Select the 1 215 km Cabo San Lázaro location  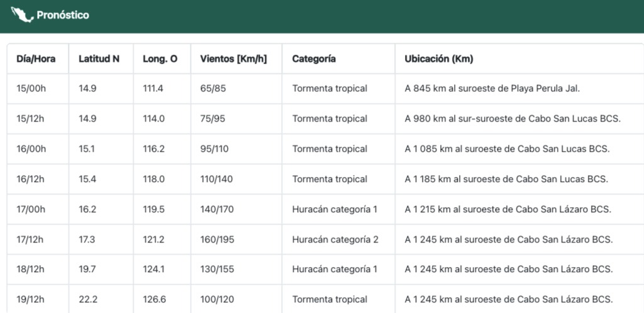pyautogui.click(x=508, y=209)
